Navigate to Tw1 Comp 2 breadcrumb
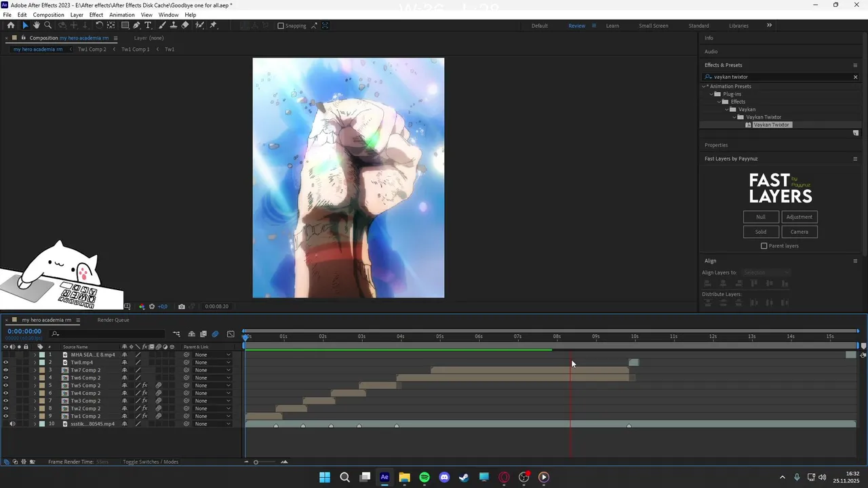The width and height of the screenshot is (868, 488). tap(92, 49)
